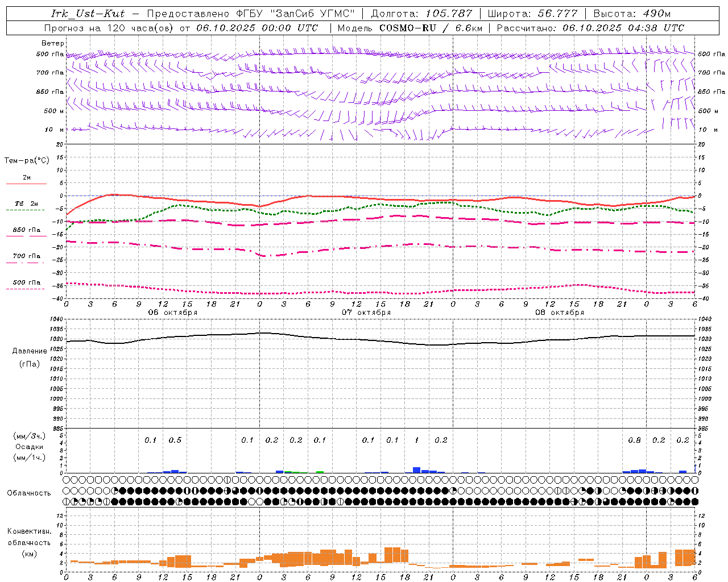Click the '07 октября' date label
The image size is (728, 582).
point(366,313)
